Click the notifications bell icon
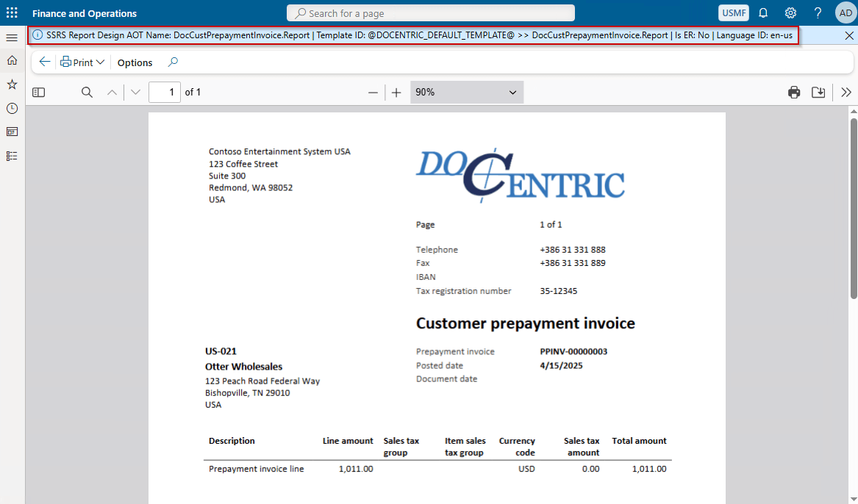The width and height of the screenshot is (858, 504). 763,13
